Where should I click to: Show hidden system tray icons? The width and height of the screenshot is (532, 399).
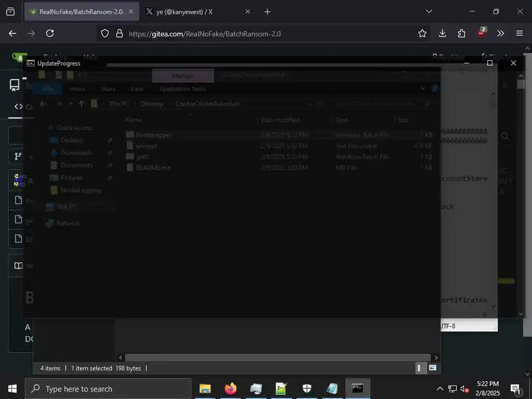[x=440, y=389]
